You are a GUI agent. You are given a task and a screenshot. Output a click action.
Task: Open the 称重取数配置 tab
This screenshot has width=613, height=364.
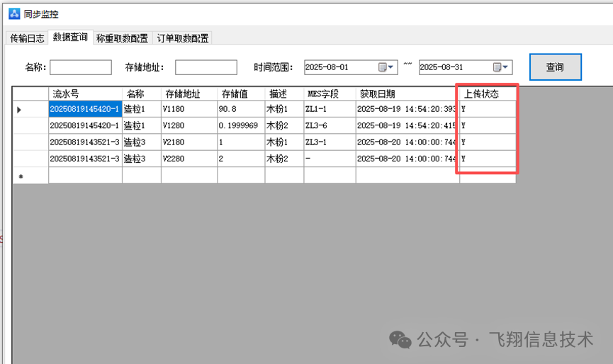click(123, 38)
